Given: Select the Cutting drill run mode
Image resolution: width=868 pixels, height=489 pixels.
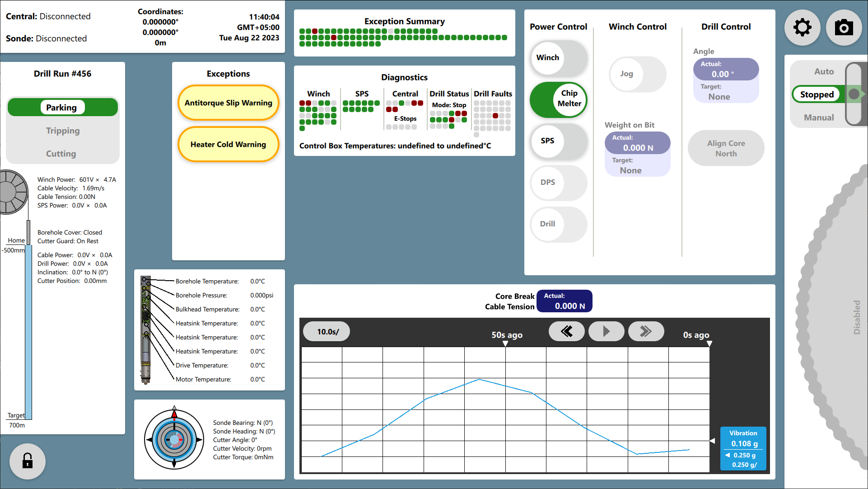Looking at the screenshot, I should click(61, 154).
